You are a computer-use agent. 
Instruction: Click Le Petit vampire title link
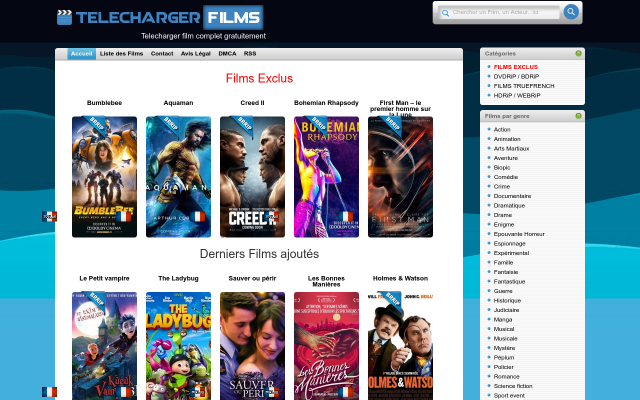(104, 278)
